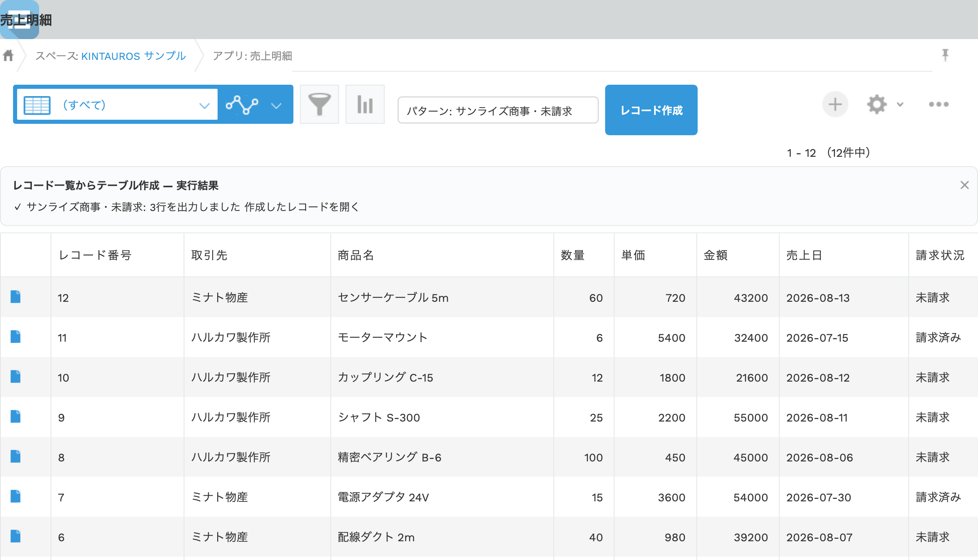
Task: Open record 6 detail icon
Action: tap(15, 536)
